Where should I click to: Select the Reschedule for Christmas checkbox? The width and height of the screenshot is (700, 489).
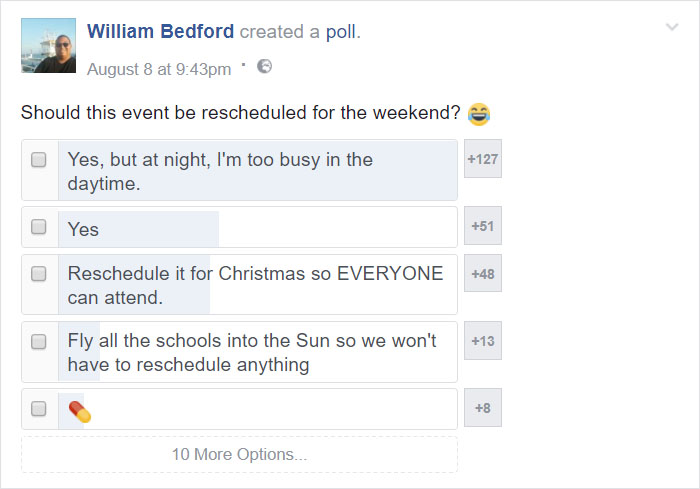point(38,274)
